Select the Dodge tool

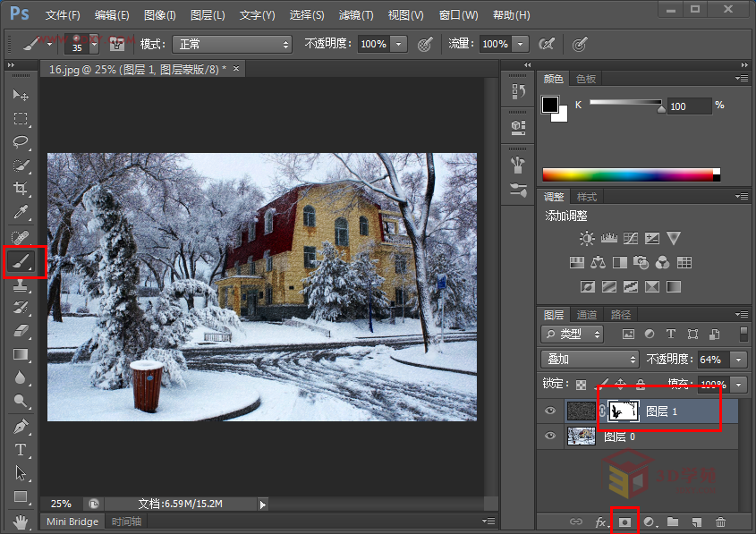click(21, 401)
